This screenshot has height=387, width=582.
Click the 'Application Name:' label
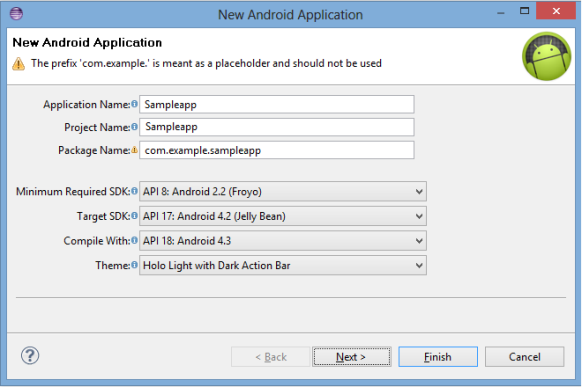[x=87, y=105]
